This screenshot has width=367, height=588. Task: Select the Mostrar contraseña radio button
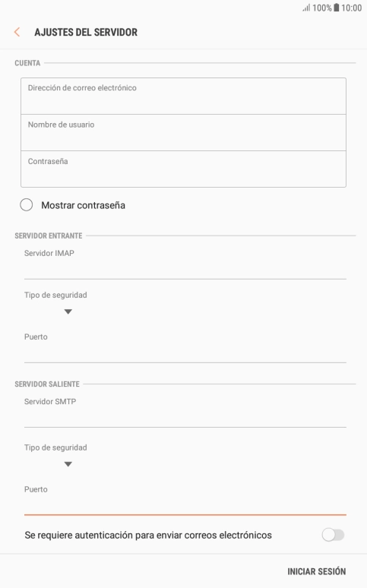(27, 205)
